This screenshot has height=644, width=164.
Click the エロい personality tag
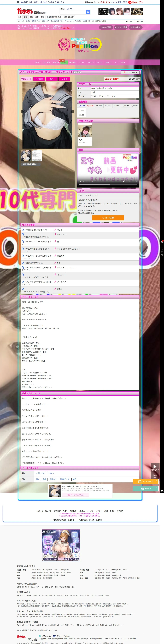click(x=51, y=473)
